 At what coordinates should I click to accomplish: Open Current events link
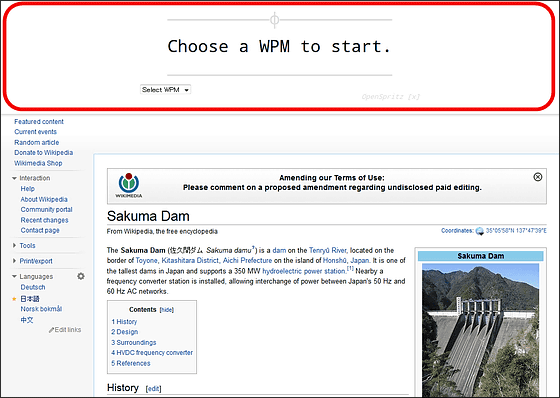[35, 132]
